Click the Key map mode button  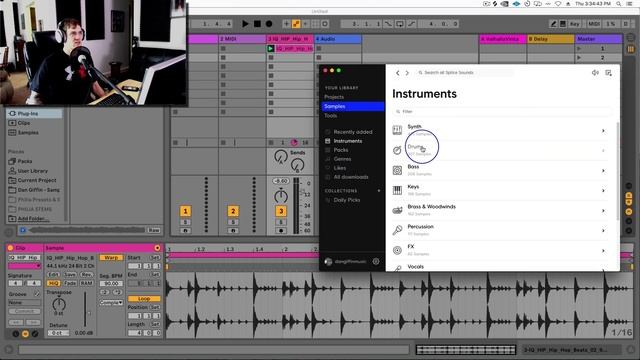574,24
